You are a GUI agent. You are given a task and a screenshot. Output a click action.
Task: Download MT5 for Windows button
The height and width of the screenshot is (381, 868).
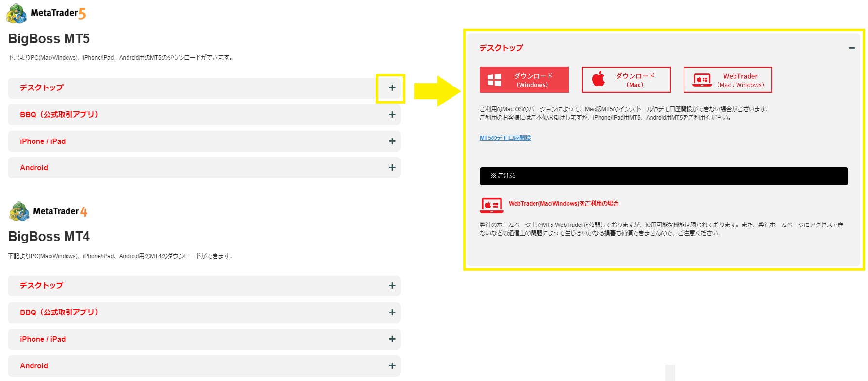tap(524, 80)
